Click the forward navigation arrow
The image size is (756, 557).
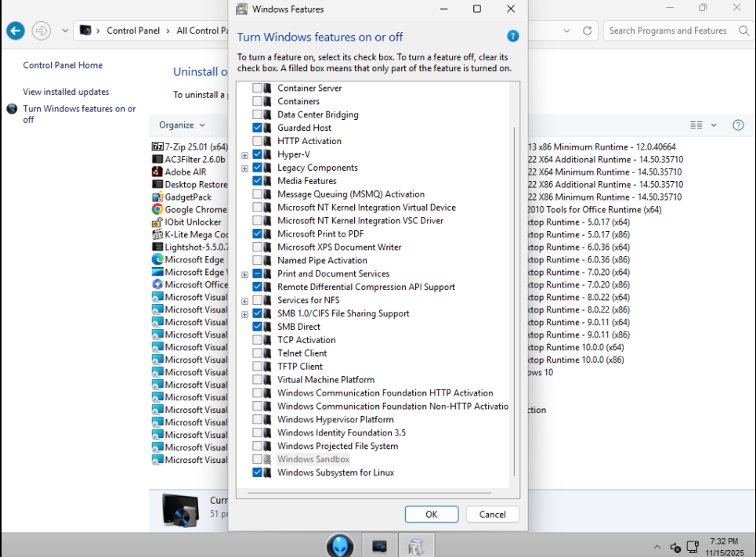coord(42,31)
